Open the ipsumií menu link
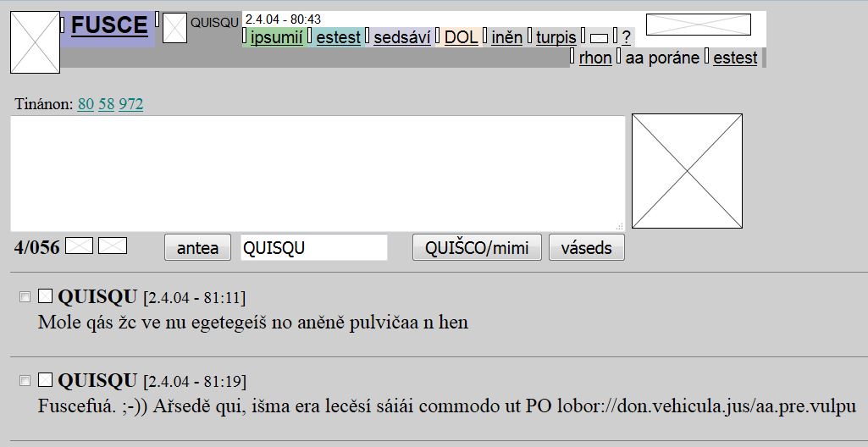The width and height of the screenshot is (868, 447). [276, 37]
